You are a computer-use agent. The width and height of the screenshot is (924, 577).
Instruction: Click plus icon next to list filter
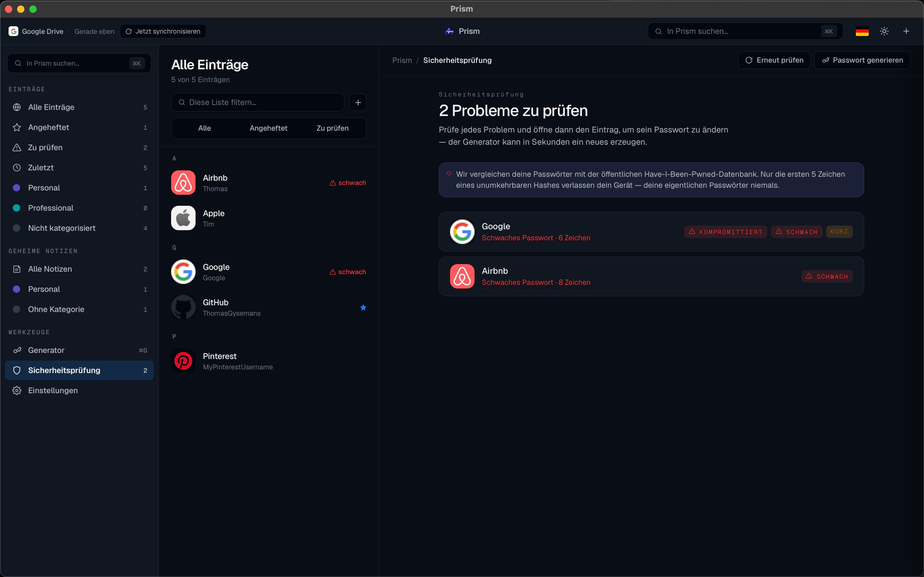[x=358, y=102]
